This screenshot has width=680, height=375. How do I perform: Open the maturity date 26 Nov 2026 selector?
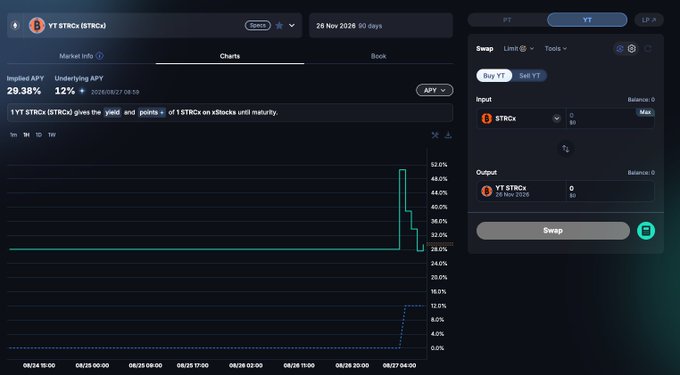pos(381,26)
